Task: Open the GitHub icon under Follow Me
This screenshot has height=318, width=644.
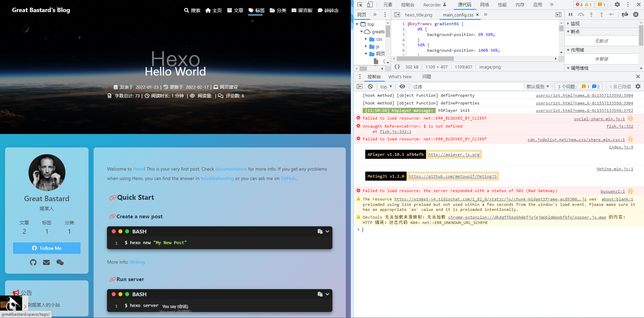Action: (x=33, y=263)
